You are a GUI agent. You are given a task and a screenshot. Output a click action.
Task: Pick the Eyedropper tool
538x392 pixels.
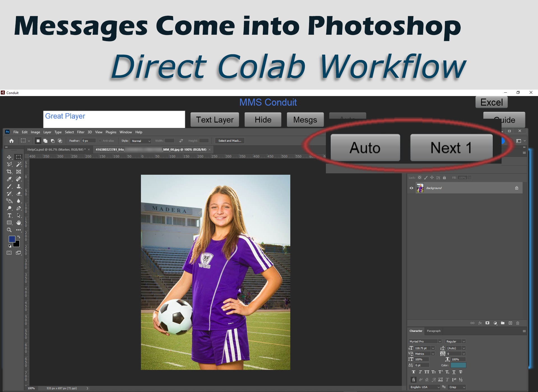(x=9, y=179)
